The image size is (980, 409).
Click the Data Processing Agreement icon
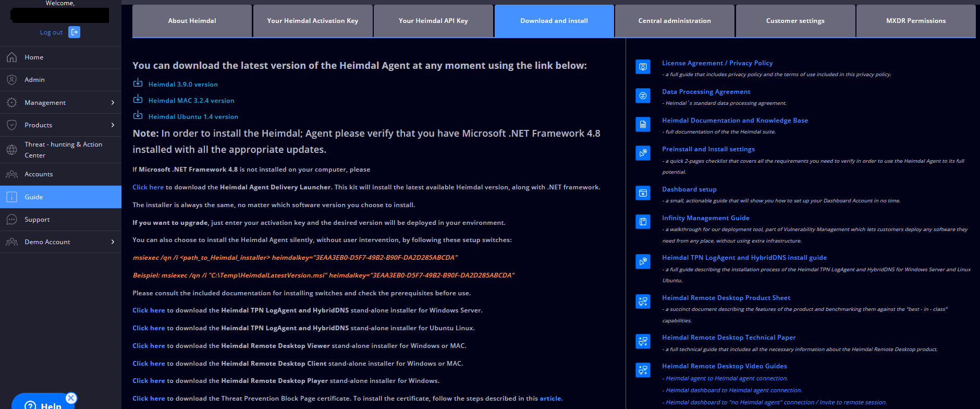point(643,95)
